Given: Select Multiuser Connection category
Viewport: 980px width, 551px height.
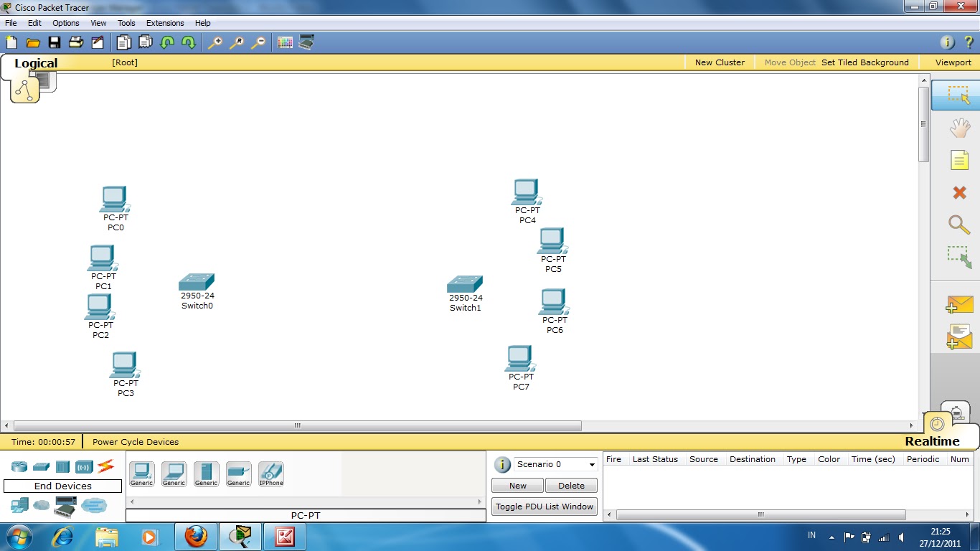Looking at the screenshot, I should 93,506.
